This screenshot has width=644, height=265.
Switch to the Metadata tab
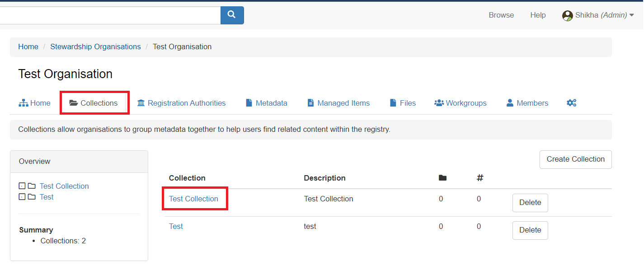pos(266,103)
